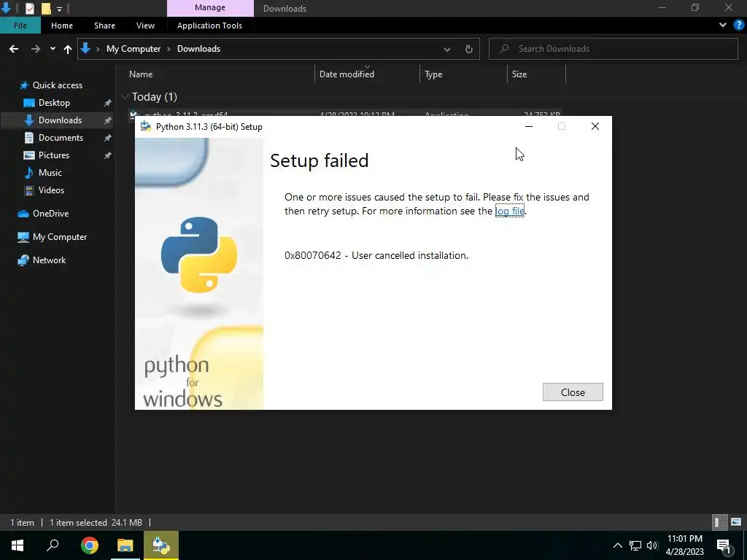Go forward with the forward arrow
Viewport: 747px width, 560px height.
pyautogui.click(x=35, y=49)
